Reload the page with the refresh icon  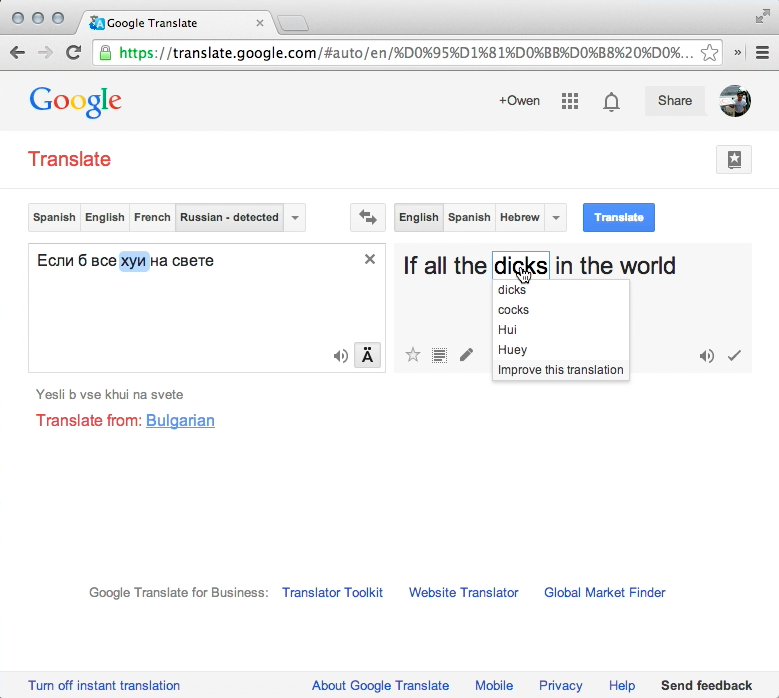(74, 52)
